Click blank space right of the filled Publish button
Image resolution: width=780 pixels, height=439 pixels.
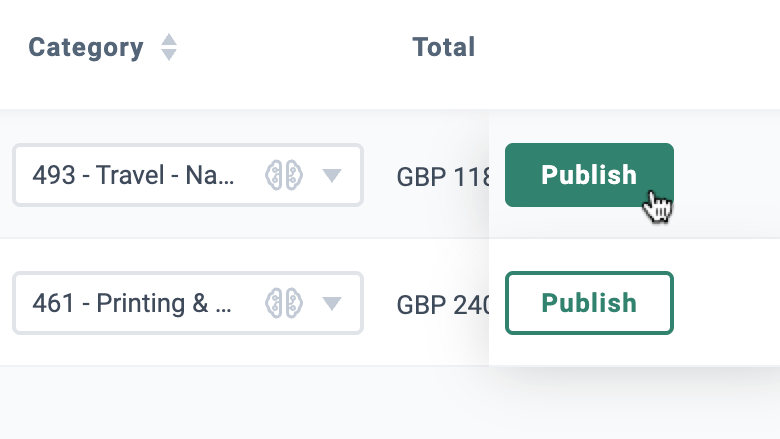tap(726, 175)
